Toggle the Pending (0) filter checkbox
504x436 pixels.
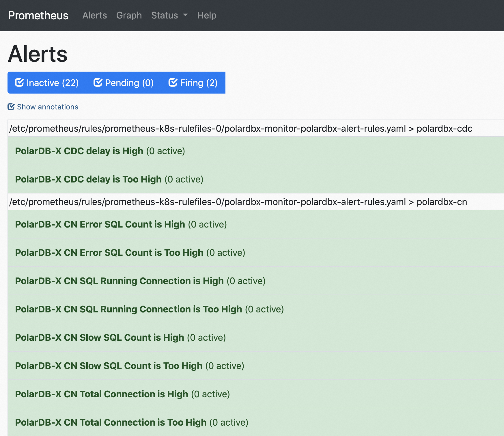(124, 83)
